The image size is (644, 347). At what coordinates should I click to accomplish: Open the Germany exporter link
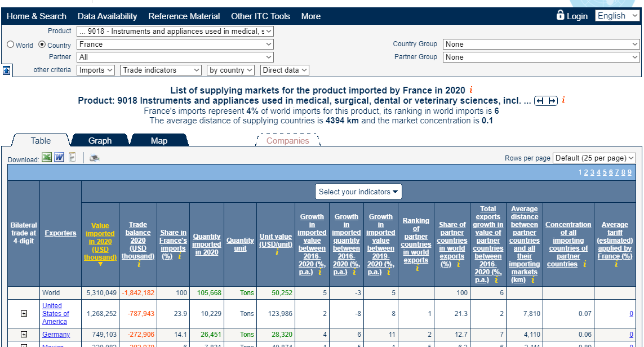pyautogui.click(x=56, y=335)
